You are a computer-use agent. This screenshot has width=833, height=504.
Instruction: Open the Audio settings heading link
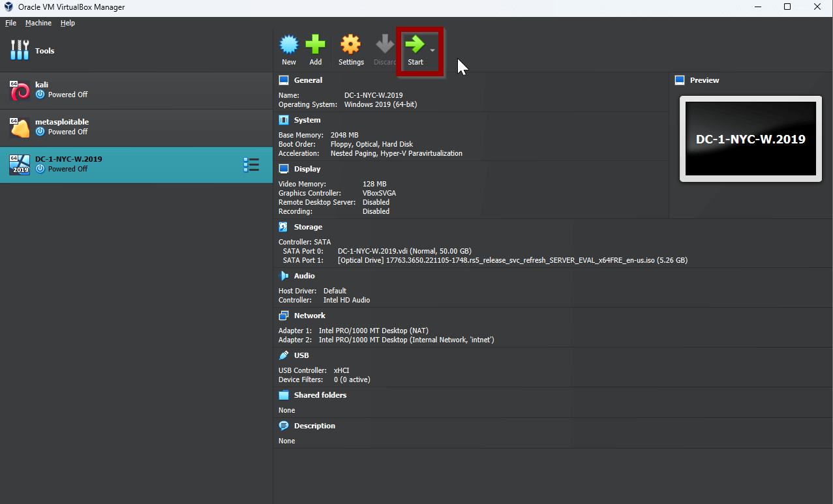[305, 276]
